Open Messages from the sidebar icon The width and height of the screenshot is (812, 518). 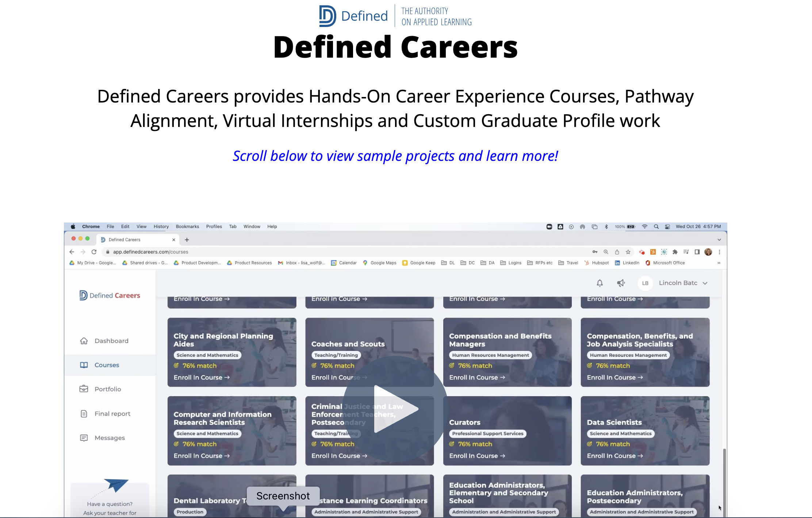pyautogui.click(x=84, y=438)
